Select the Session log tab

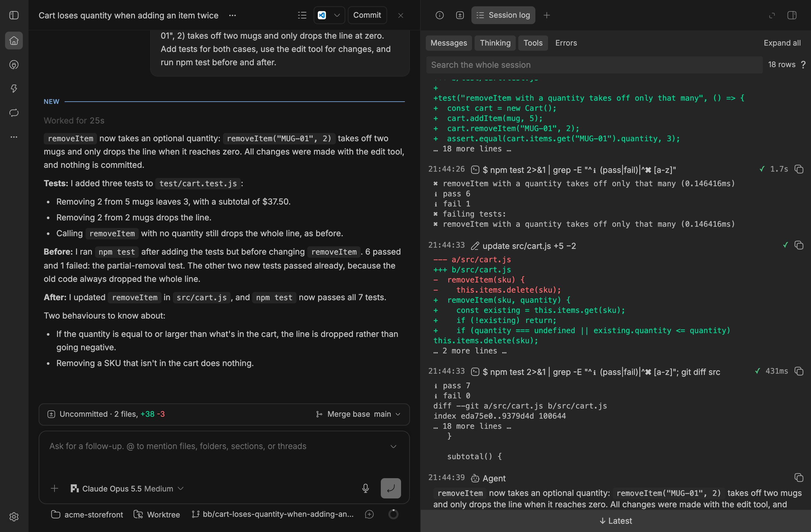tap(503, 15)
